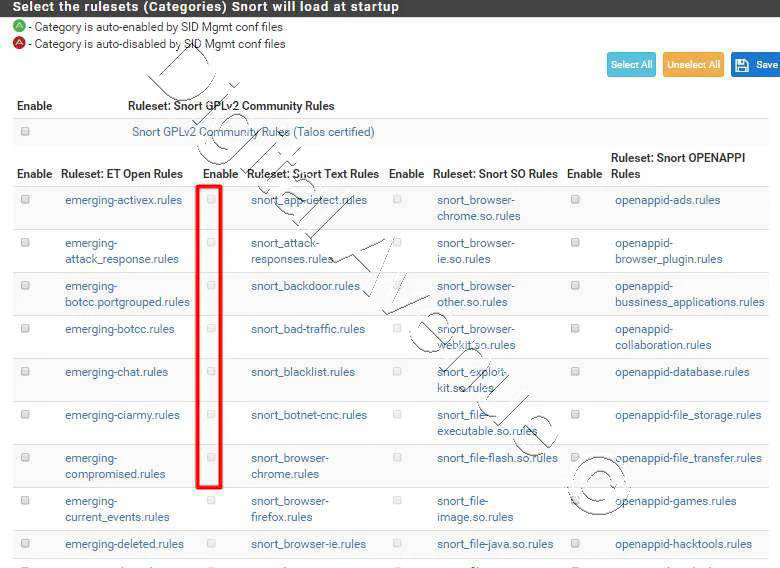Check snort_browser-chrome.so.rules box
Viewport: 780px width, 568px height.
[397, 199]
